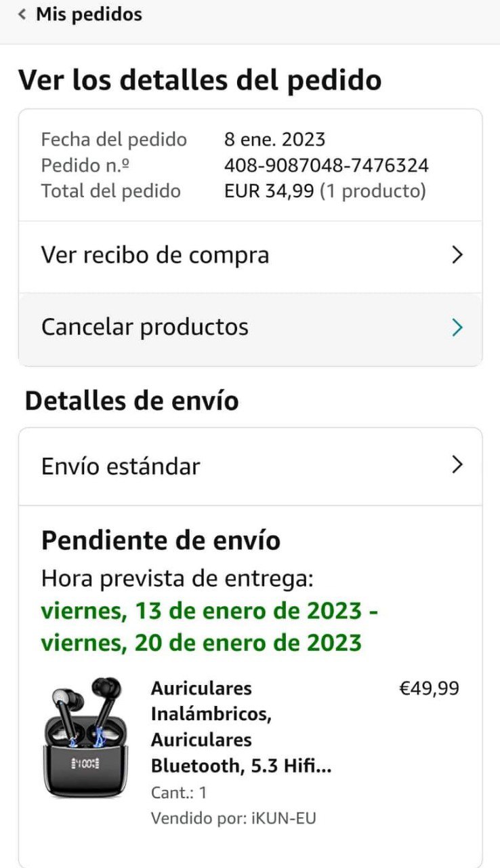Click the €49,99 product price

click(428, 689)
